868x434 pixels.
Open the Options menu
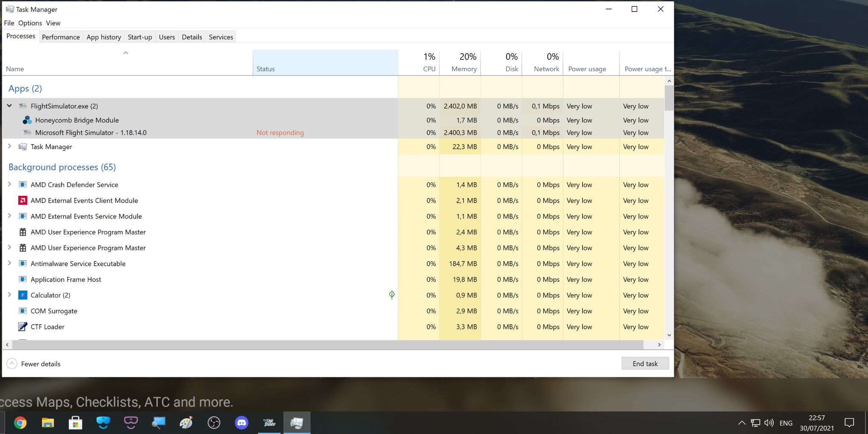[30, 23]
